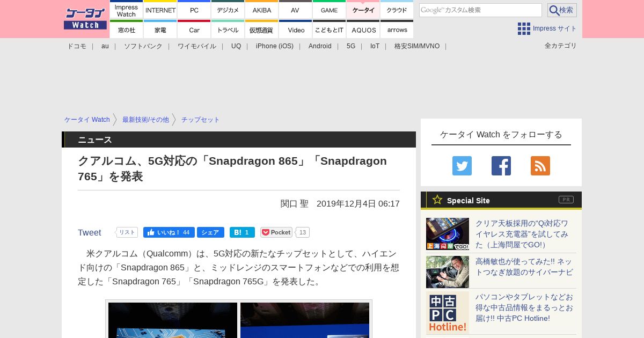The width and height of the screenshot is (644, 338).
Task: Follow on Twitter icon in sidebar
Action: point(462,166)
